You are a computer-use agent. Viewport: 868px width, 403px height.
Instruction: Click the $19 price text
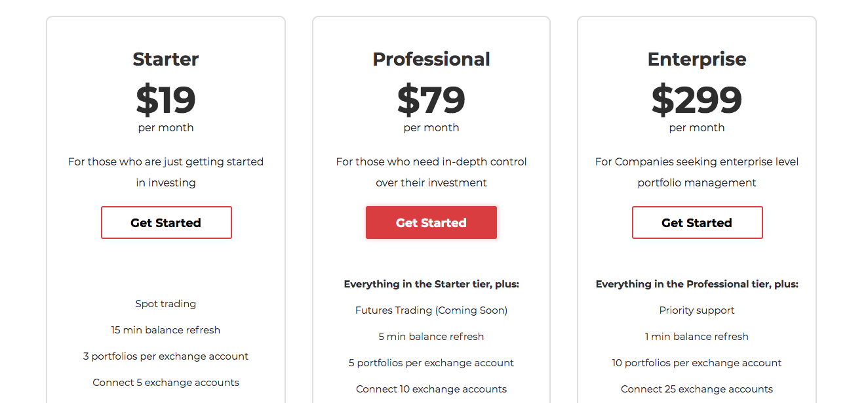point(166,99)
